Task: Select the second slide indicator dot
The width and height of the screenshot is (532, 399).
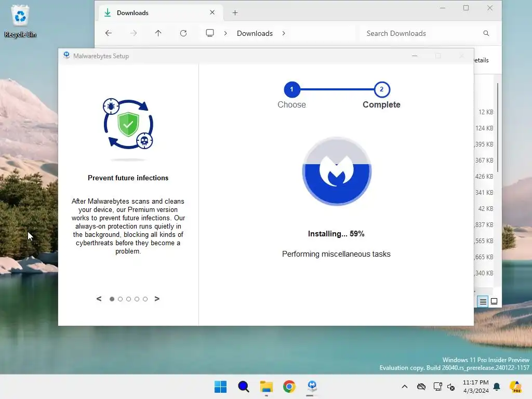Action: pos(120,299)
